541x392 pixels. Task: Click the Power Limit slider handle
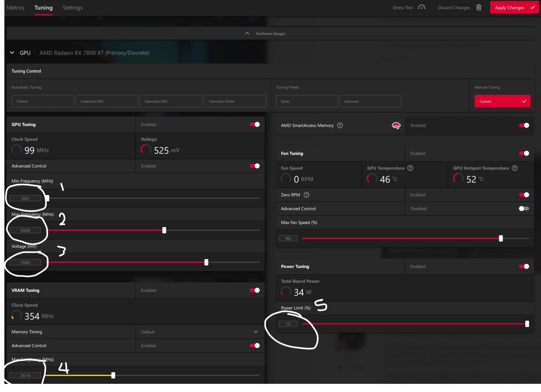point(527,324)
